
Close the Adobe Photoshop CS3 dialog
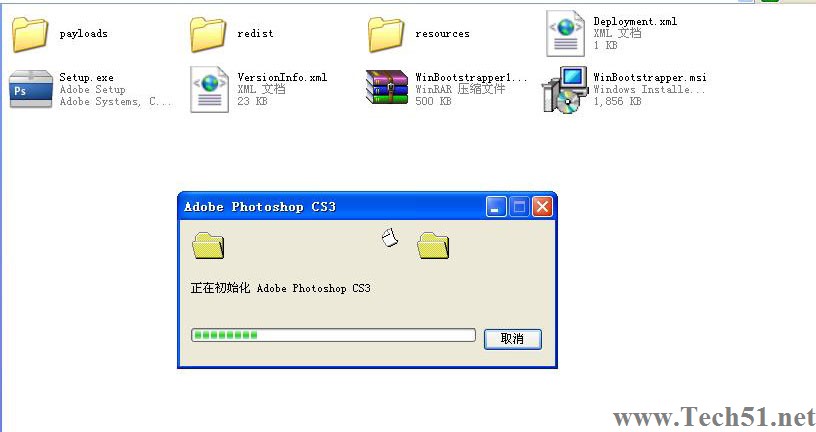point(542,207)
